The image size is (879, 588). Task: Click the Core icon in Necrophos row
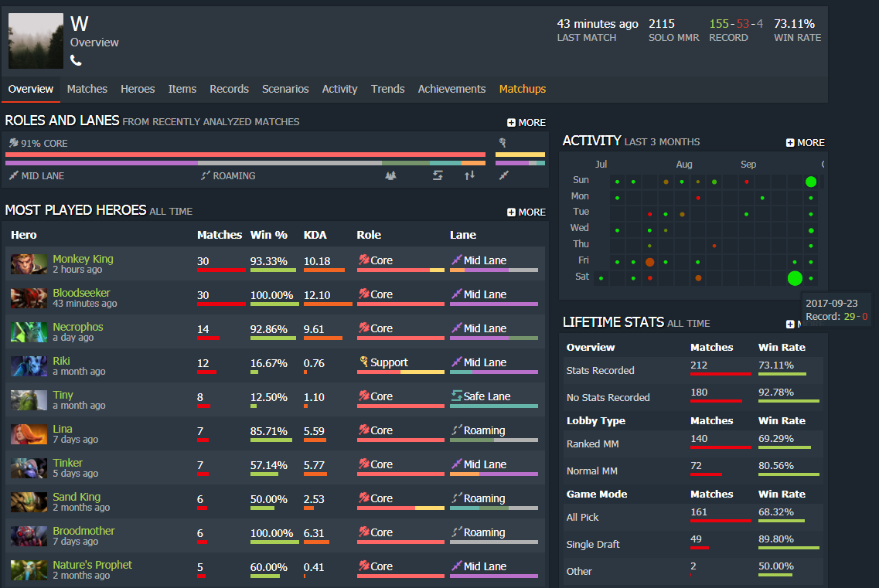coord(364,328)
